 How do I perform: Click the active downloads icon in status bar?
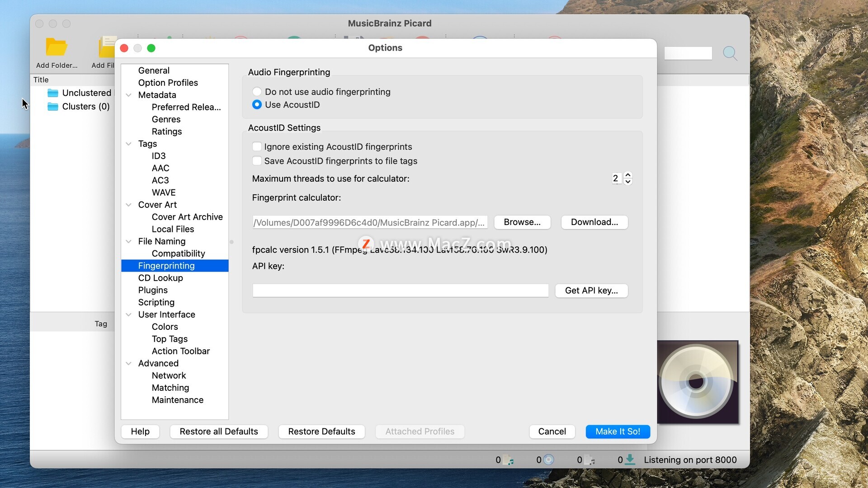(630, 460)
